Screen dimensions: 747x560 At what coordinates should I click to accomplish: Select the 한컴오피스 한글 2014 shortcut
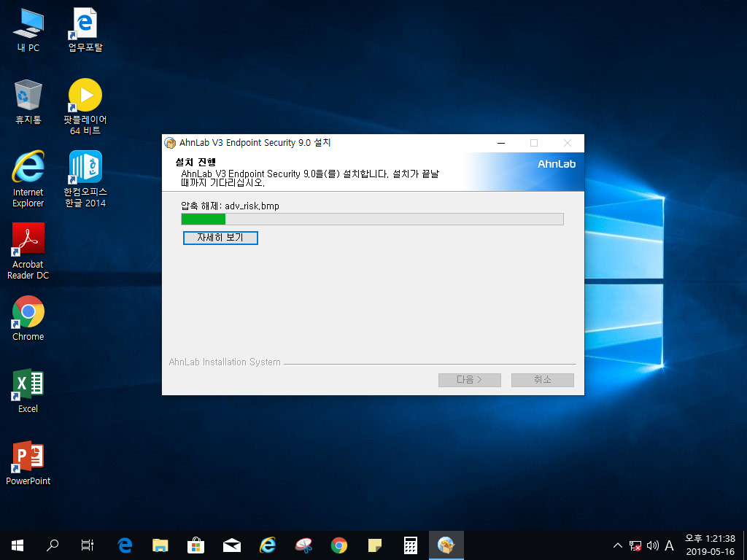coord(85,179)
